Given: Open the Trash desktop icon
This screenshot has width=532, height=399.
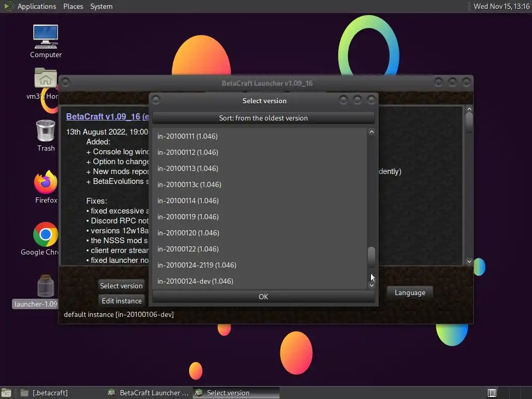Looking at the screenshot, I should pos(46,136).
